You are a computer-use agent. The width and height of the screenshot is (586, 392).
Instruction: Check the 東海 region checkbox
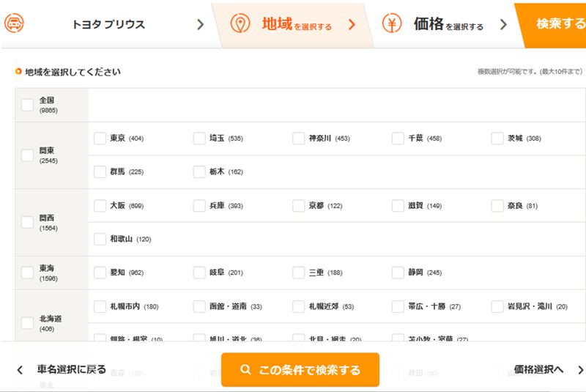pyautogui.click(x=27, y=273)
